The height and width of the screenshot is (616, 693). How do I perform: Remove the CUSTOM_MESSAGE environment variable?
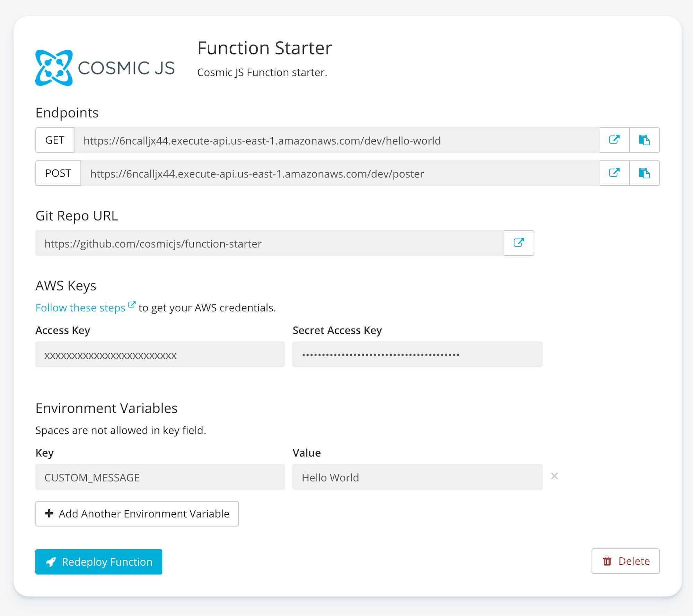pyautogui.click(x=554, y=476)
